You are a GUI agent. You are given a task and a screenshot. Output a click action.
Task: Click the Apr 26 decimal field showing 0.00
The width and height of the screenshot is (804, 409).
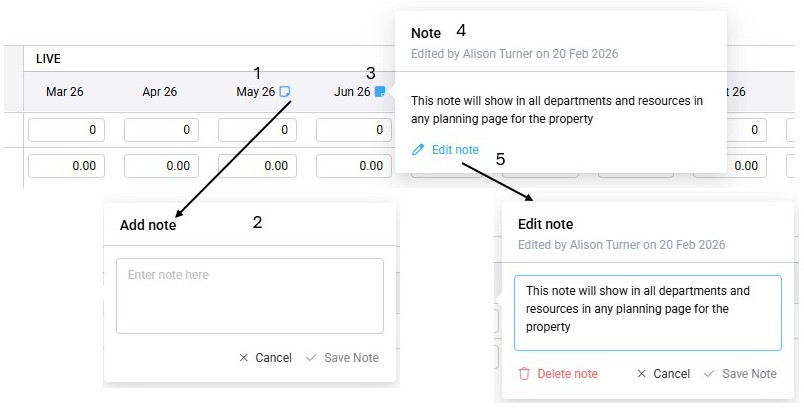[x=161, y=166]
